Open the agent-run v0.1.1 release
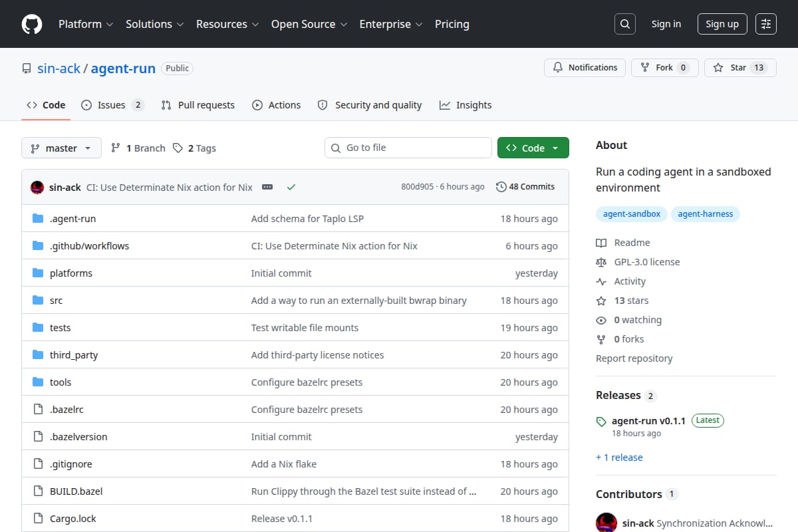The image size is (798, 532). 648,421
